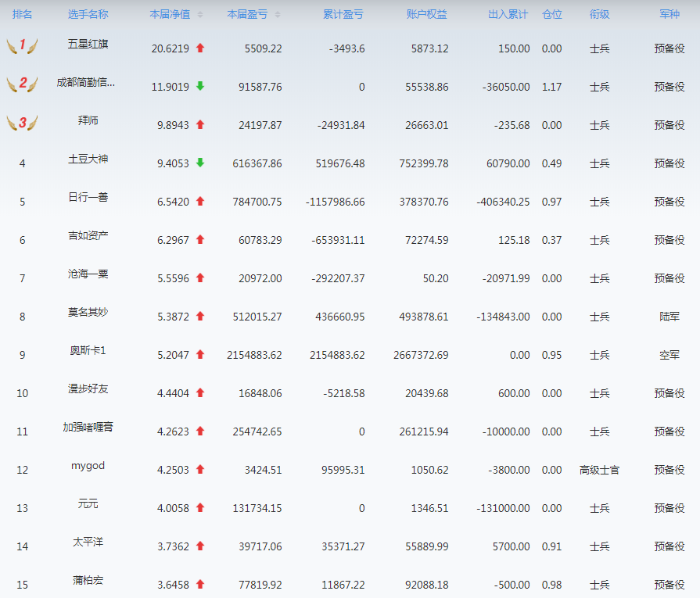Click the 累计盈亏 column header
Image resolution: width=700 pixels, height=598 pixels.
point(343,14)
